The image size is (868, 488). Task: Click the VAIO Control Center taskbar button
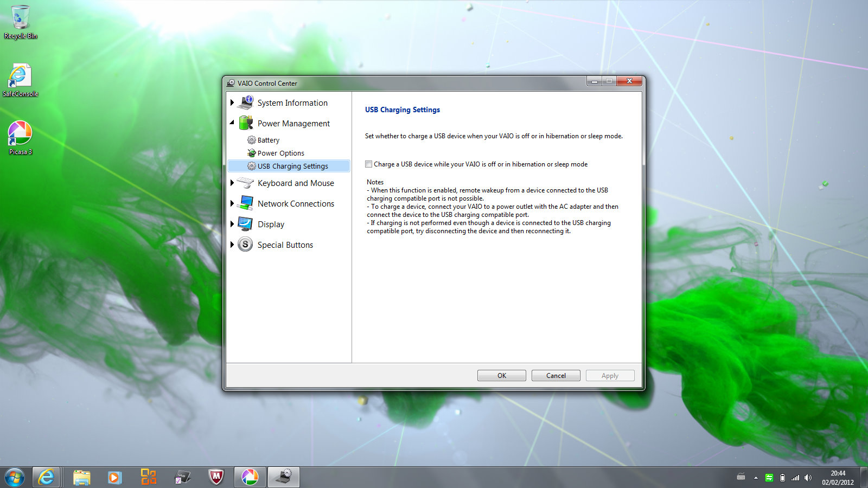(x=284, y=477)
